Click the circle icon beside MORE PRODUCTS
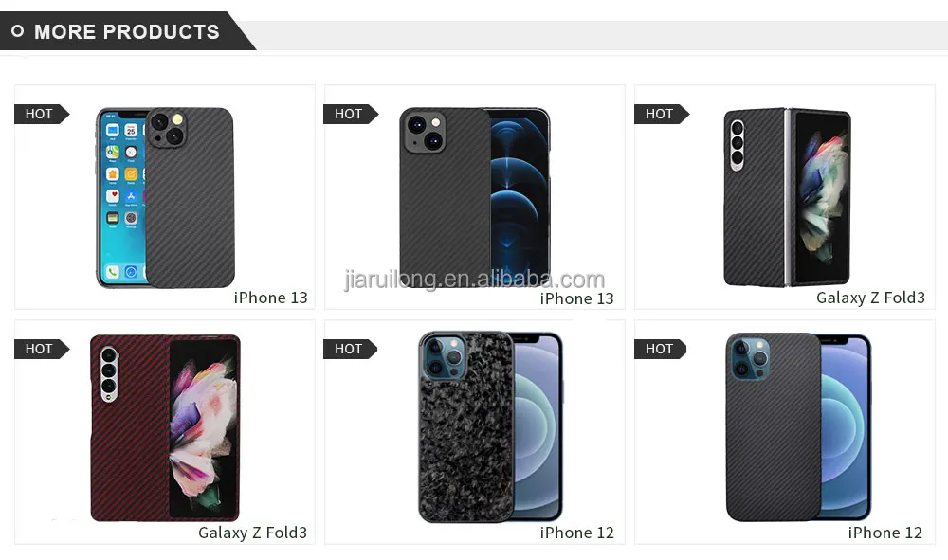Image resolution: width=948 pixels, height=560 pixels. (17, 31)
